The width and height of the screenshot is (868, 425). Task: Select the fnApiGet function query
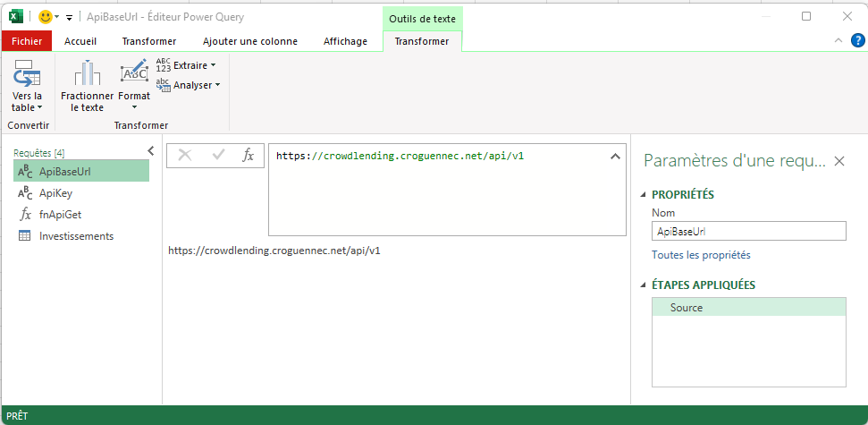(x=81, y=215)
